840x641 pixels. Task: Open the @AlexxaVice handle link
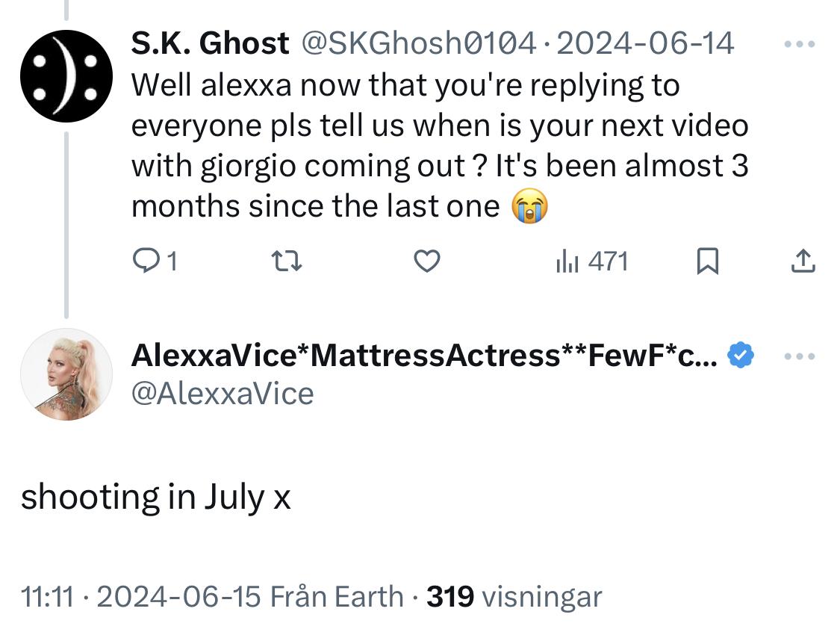click(x=223, y=393)
